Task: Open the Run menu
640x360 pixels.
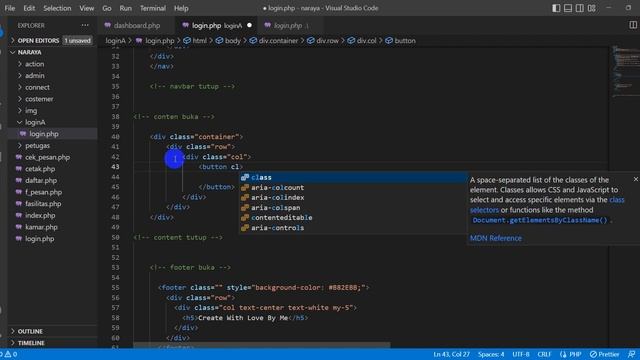Action: [125, 8]
